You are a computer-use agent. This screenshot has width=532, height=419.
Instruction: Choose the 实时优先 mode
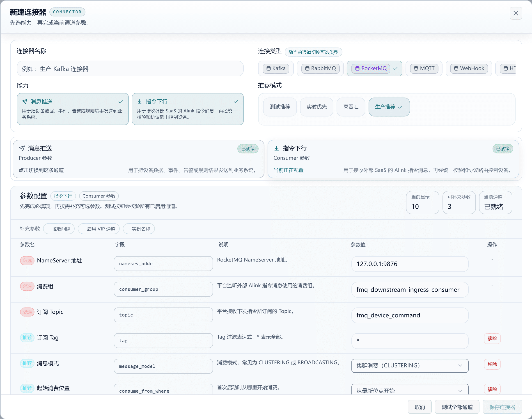pyautogui.click(x=316, y=107)
